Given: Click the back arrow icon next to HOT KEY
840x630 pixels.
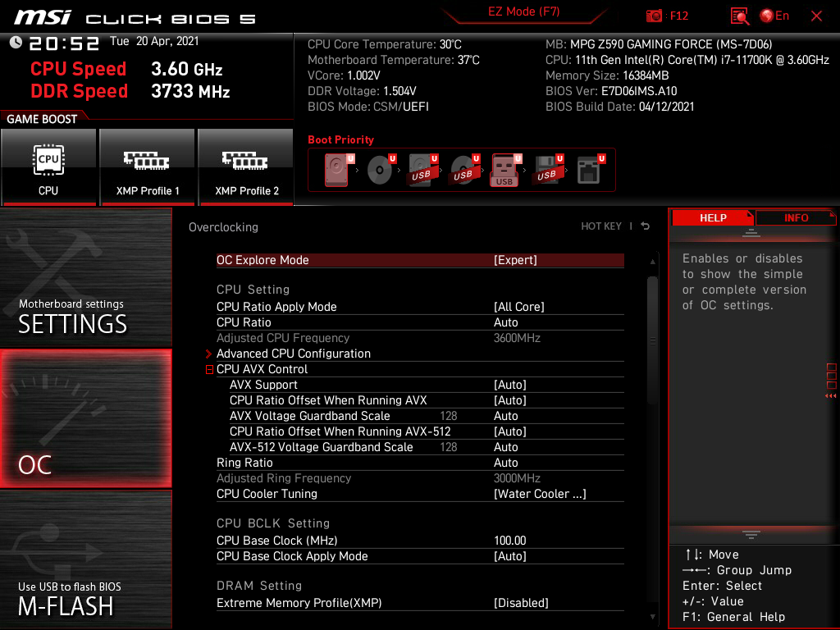Looking at the screenshot, I should coord(646,226).
